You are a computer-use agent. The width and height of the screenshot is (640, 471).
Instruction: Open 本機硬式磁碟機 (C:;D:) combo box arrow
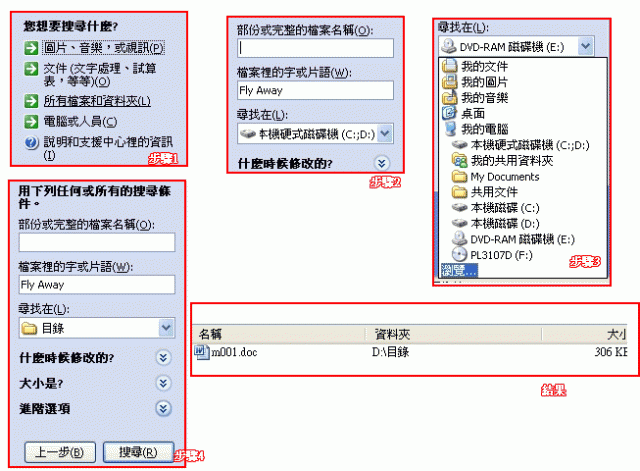[x=385, y=133]
